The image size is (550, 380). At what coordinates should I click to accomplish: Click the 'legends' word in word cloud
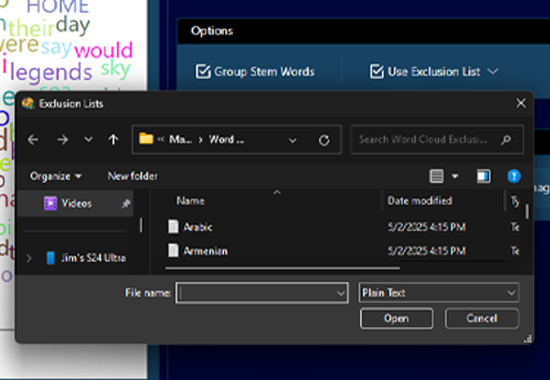51,73
